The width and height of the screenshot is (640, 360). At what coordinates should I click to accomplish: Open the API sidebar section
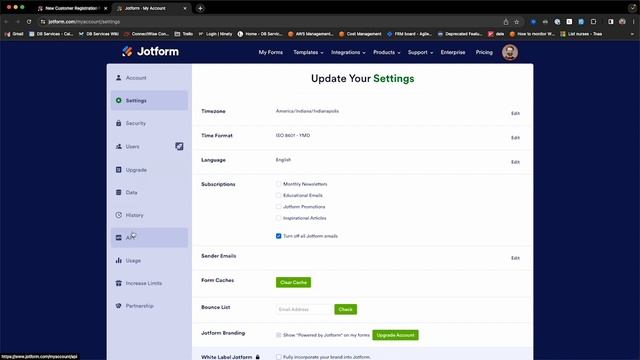(149, 238)
